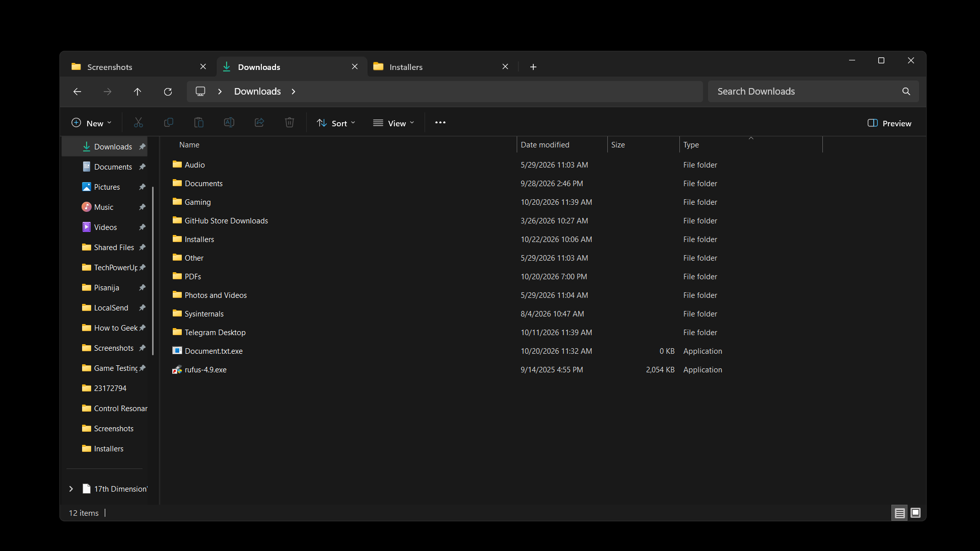Image resolution: width=980 pixels, height=551 pixels.
Task: Click the Cut scissors icon
Action: pos(138,123)
